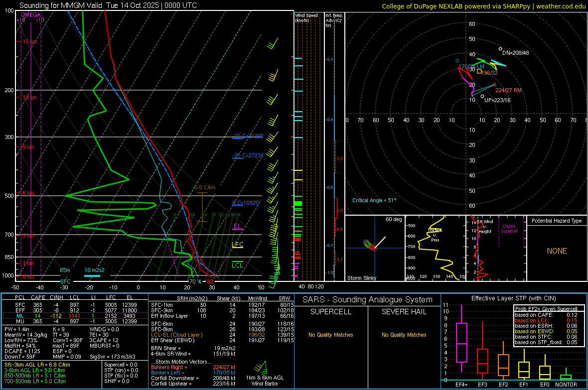Select the Inf. Temp. Adv. panel header

point(334,20)
